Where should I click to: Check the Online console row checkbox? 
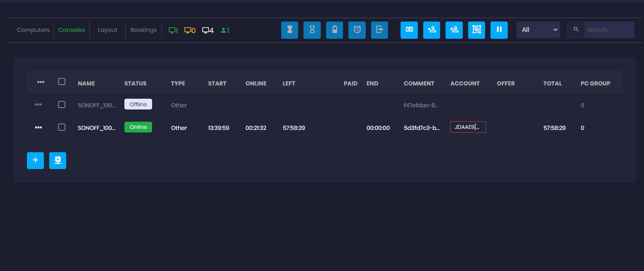pyautogui.click(x=62, y=127)
